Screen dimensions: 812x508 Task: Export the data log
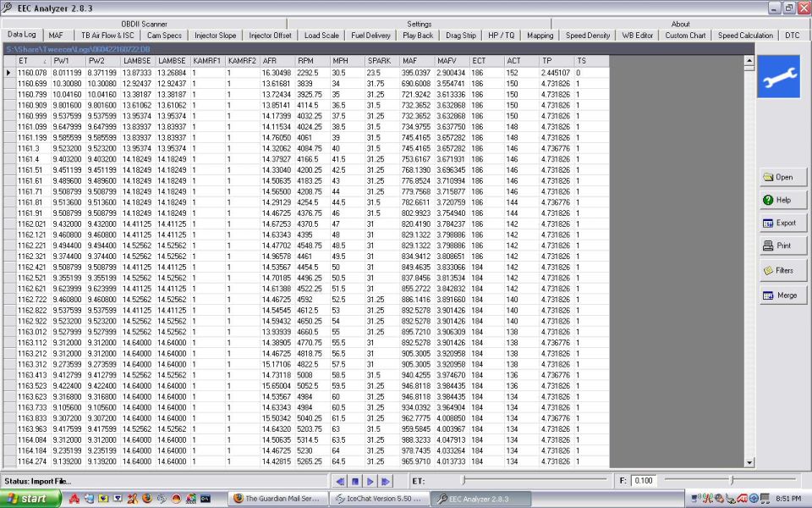[x=783, y=223]
